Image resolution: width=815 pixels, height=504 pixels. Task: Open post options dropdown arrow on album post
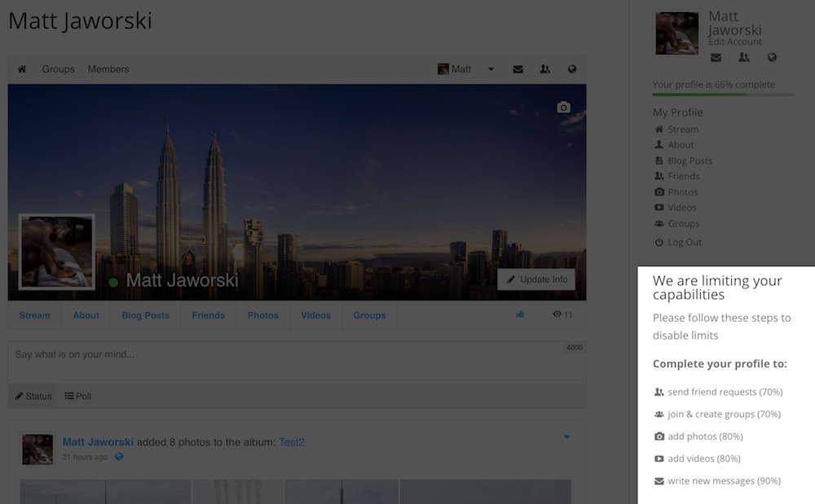(x=566, y=436)
